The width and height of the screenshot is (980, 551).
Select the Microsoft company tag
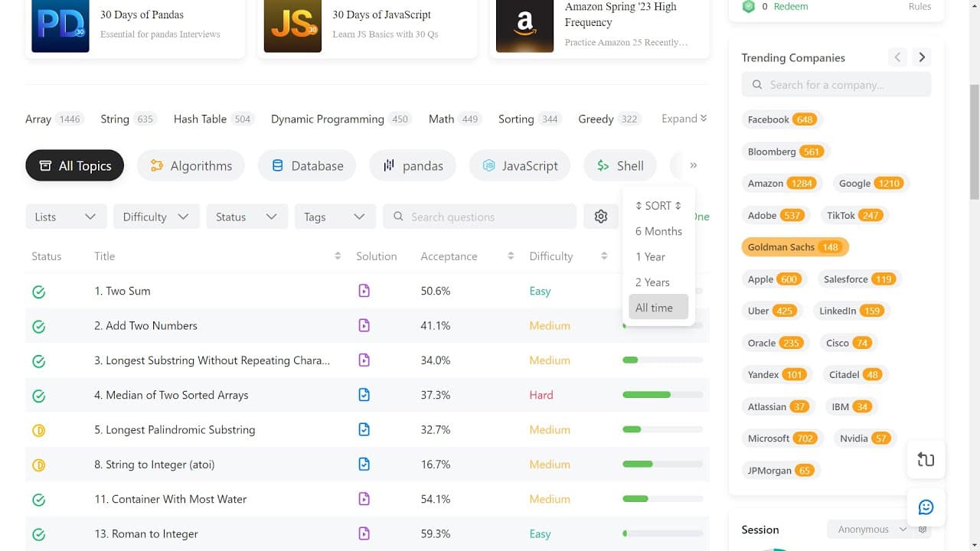[x=781, y=438]
